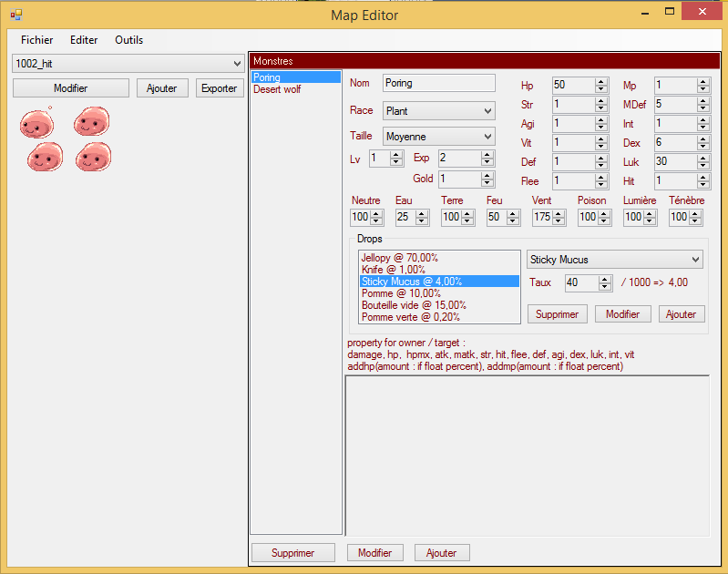
Task: Increase the Mp value with its up arrow
Action: [703, 82]
